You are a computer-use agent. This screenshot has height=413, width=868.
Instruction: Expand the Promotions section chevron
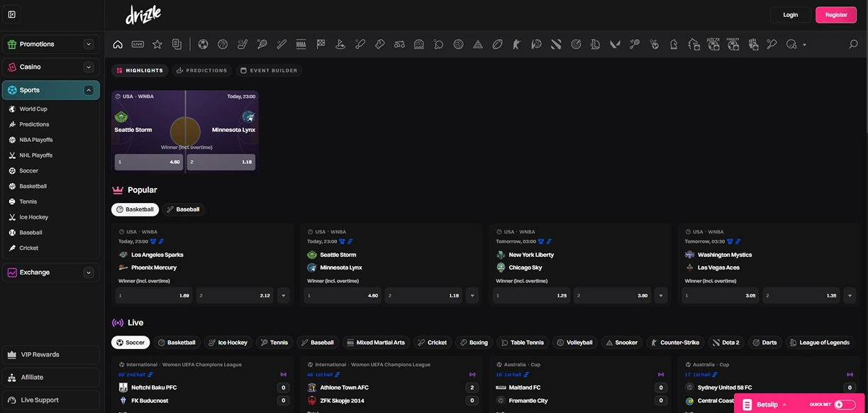pos(89,44)
